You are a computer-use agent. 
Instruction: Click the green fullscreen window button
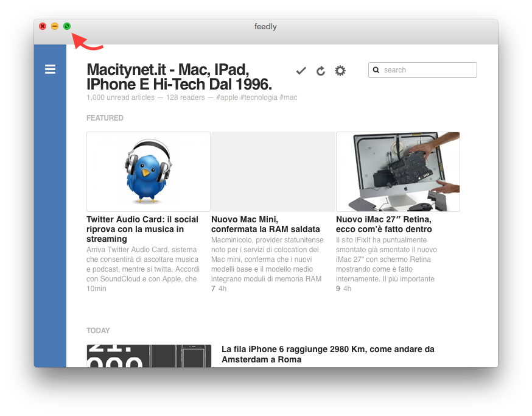(67, 26)
